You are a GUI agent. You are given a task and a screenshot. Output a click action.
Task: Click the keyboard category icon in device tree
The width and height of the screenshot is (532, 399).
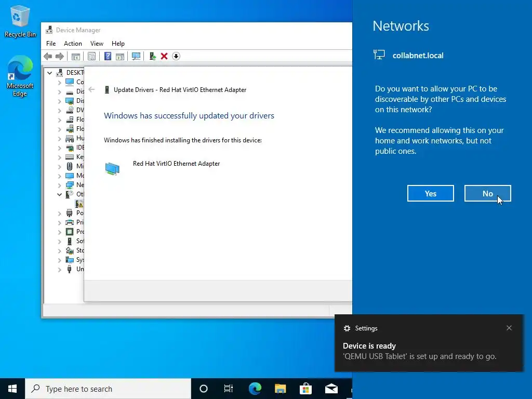point(70,157)
